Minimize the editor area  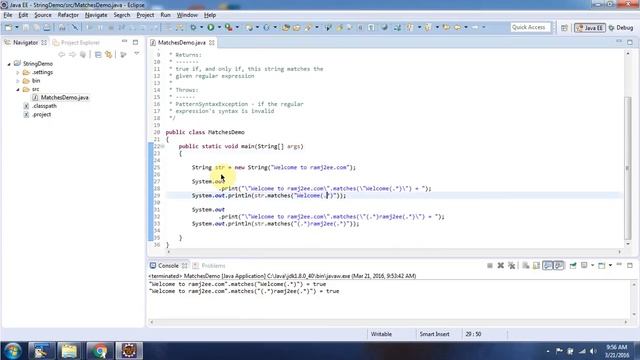619,42
